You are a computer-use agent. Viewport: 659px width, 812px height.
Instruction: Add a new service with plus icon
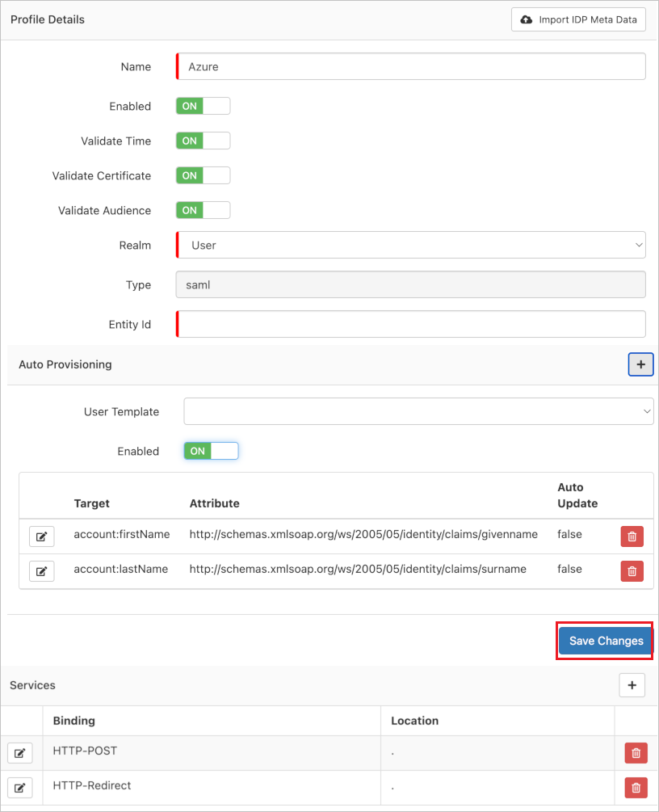pos(632,685)
